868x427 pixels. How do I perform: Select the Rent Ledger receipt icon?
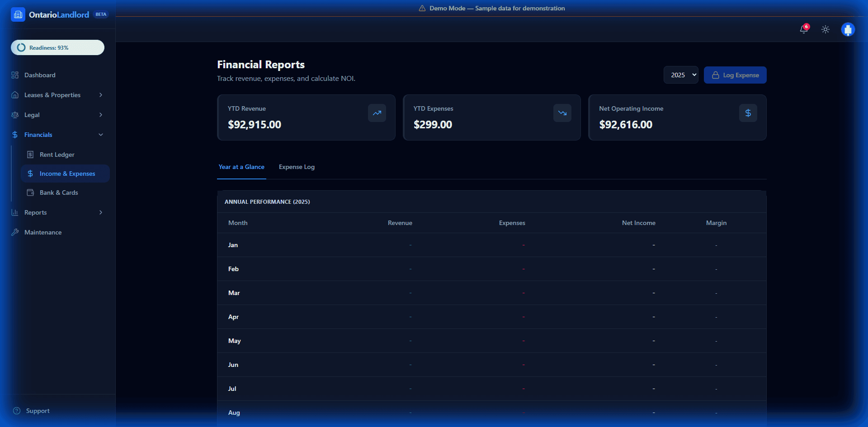30,155
